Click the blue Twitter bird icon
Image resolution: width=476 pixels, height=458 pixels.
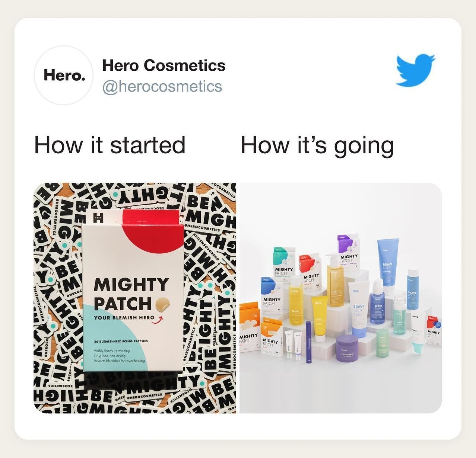(x=415, y=70)
